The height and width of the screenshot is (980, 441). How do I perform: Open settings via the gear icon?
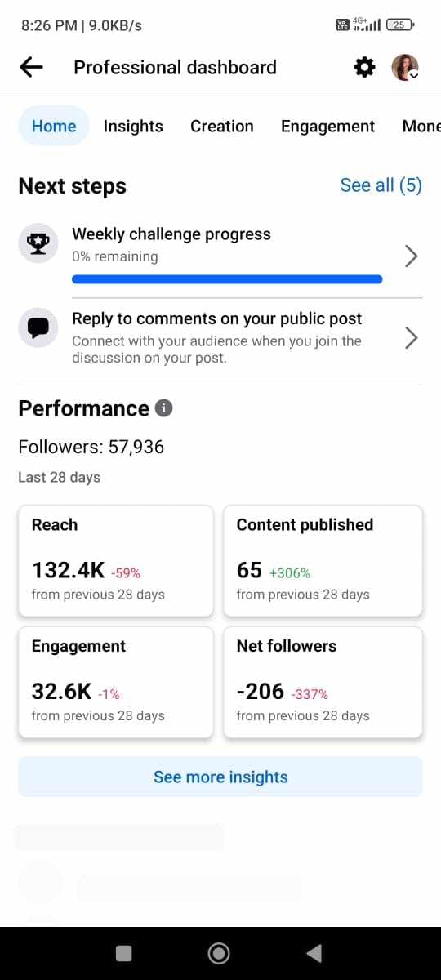pos(364,68)
